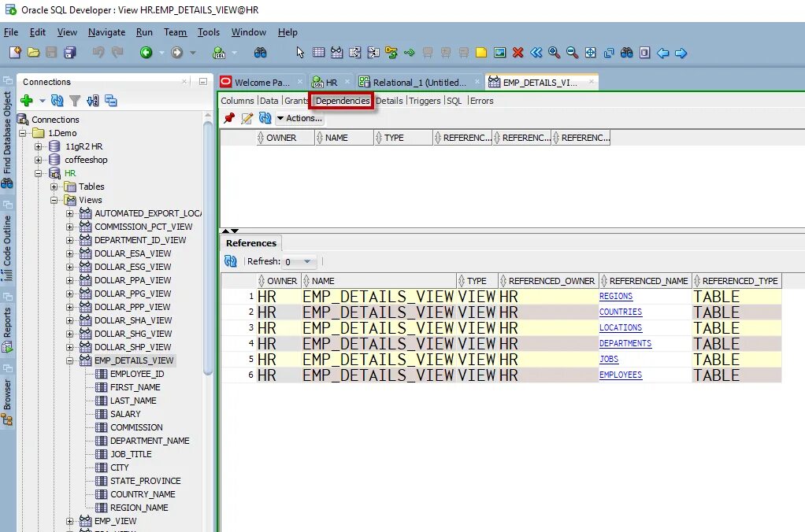The height and width of the screenshot is (532, 805).
Task: Open the EMPLOYEES table link
Action: tap(620, 375)
